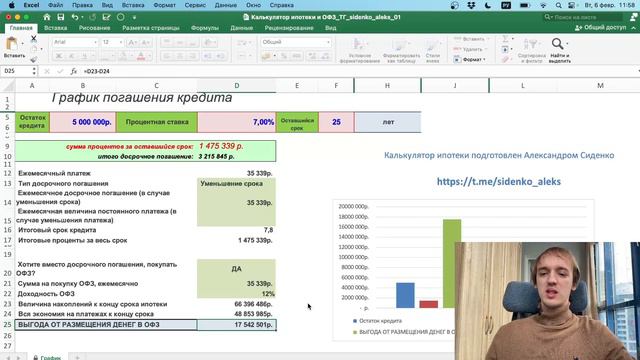Click the Sort and Filter icon
Screen dimensions: 640x360
531,44
